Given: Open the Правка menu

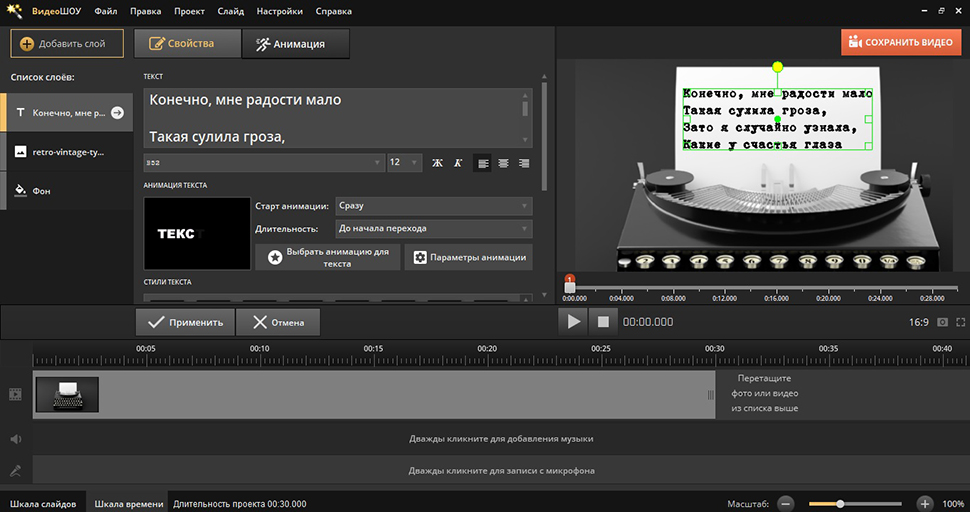Looking at the screenshot, I should coord(146,11).
